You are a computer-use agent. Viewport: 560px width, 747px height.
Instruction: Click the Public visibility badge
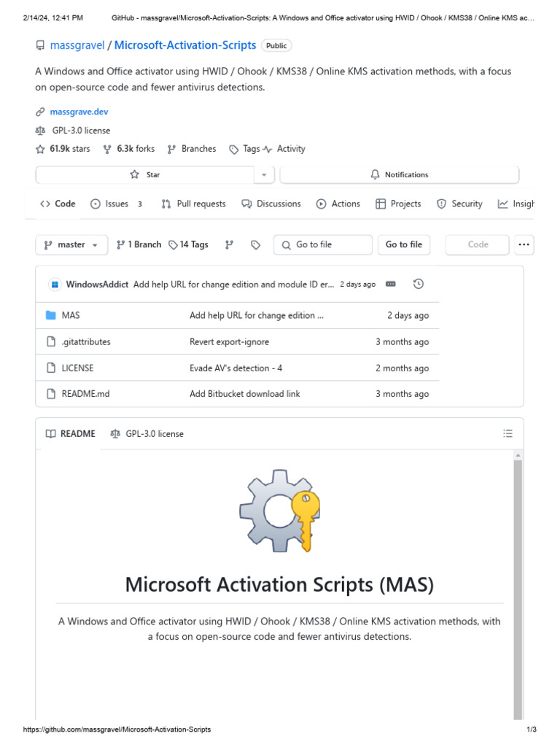coord(276,46)
